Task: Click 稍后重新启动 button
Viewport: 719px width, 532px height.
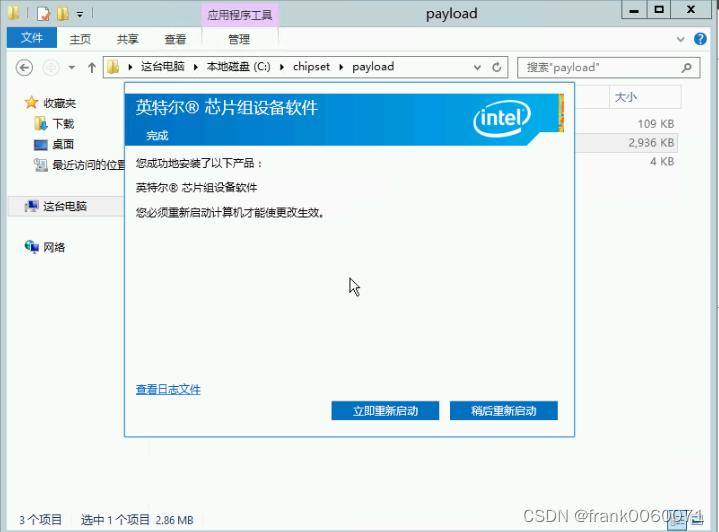Action: [x=503, y=410]
